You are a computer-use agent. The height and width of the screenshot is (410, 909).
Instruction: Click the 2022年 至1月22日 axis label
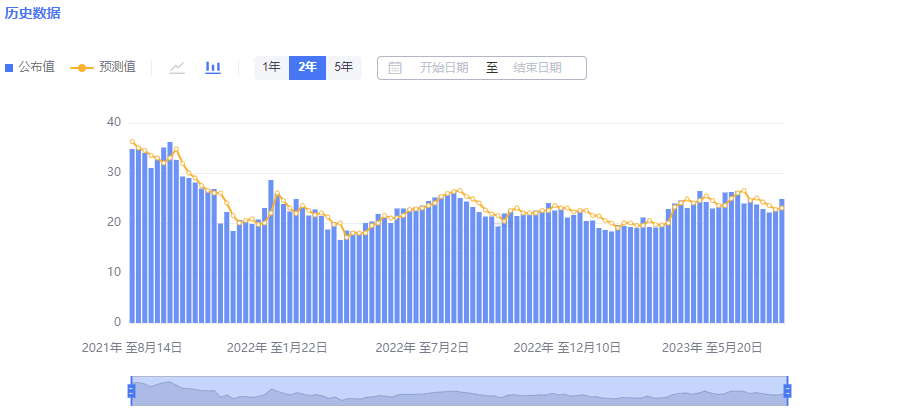277,348
